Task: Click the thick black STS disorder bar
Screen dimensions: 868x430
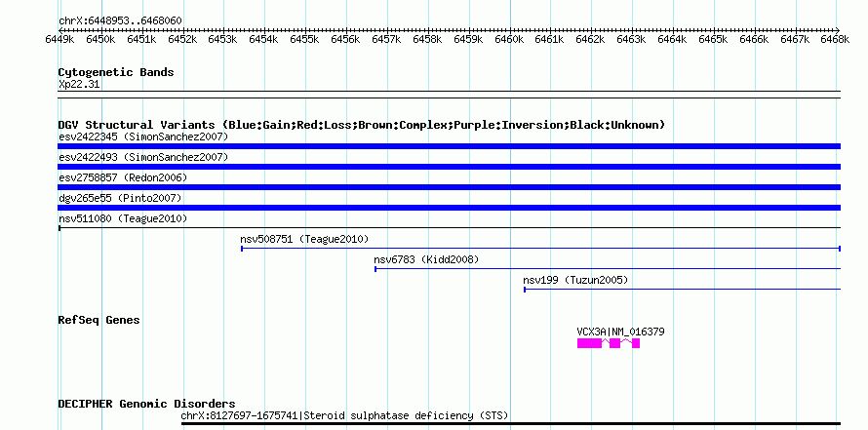Action: pos(511,424)
